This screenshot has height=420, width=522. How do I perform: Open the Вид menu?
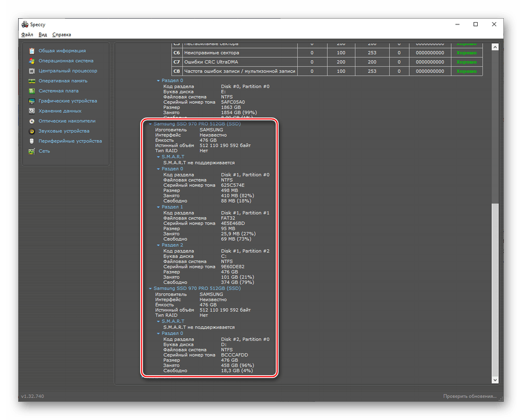coord(43,35)
